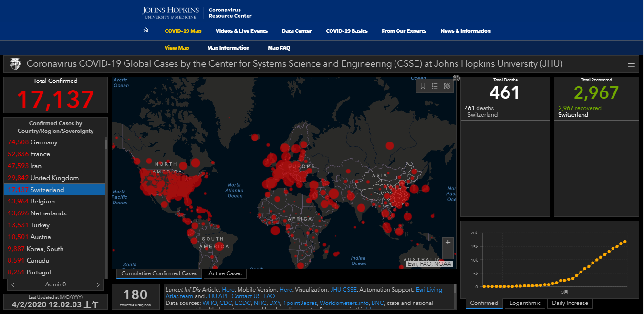Select the Logarithmic chart tab
Screen dimensions: 644x314
[525, 303]
